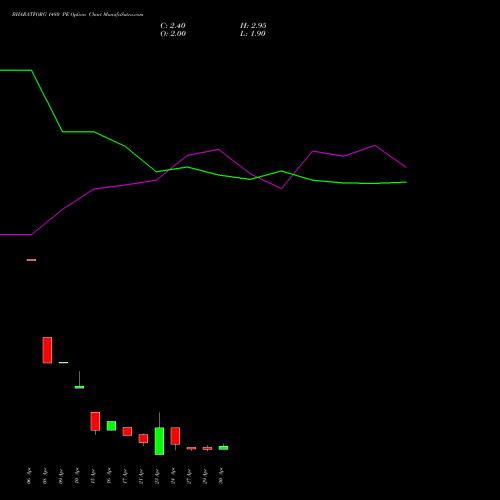Screen dimensions: 500x500
Task: Select the 22 Apr date label on the axis
Action: (x=157, y=476)
